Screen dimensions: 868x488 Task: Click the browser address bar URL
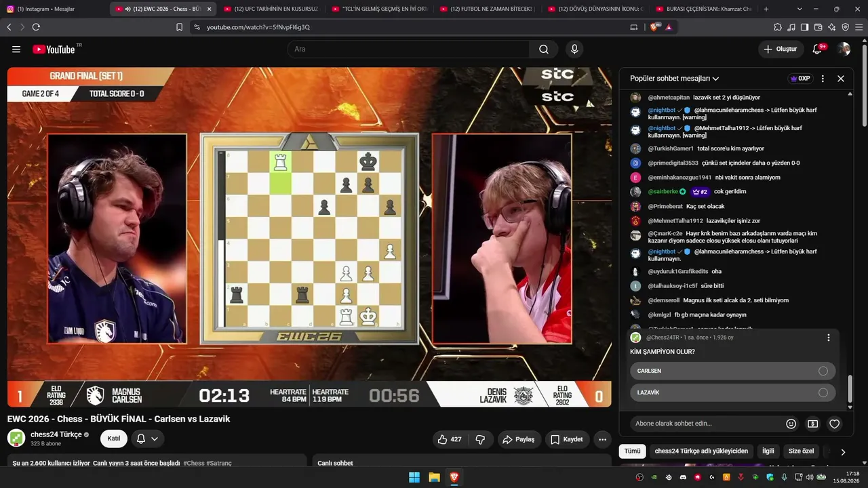[258, 27]
